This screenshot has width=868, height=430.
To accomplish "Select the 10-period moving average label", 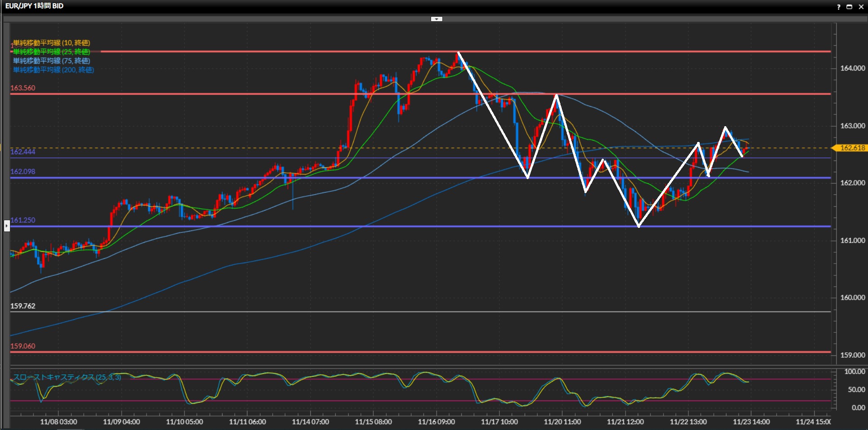I will pyautogui.click(x=52, y=43).
